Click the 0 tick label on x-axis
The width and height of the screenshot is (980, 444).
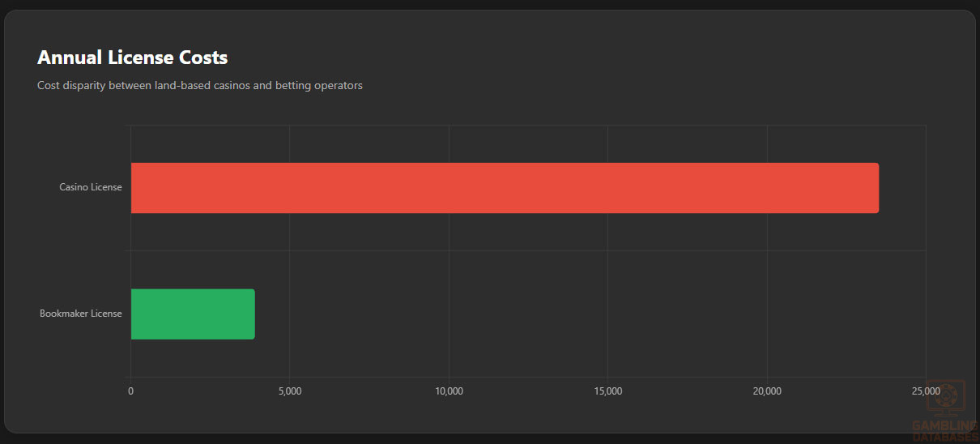click(x=130, y=391)
